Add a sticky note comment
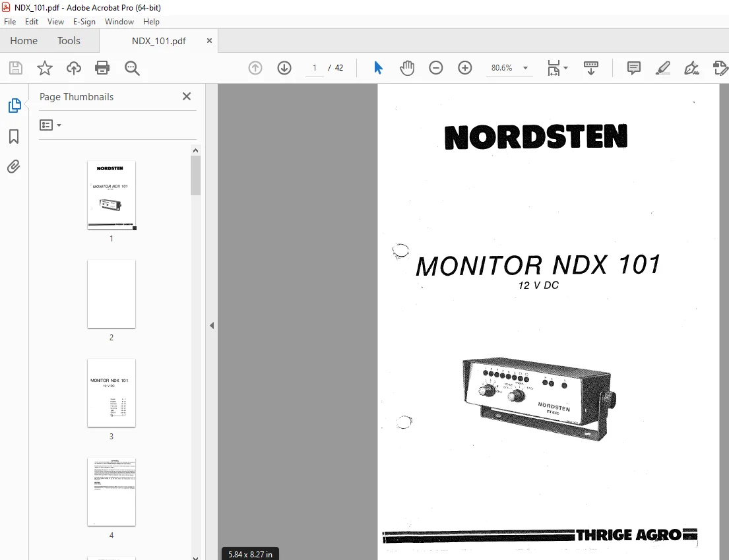This screenshot has height=560, width=729. (634, 68)
